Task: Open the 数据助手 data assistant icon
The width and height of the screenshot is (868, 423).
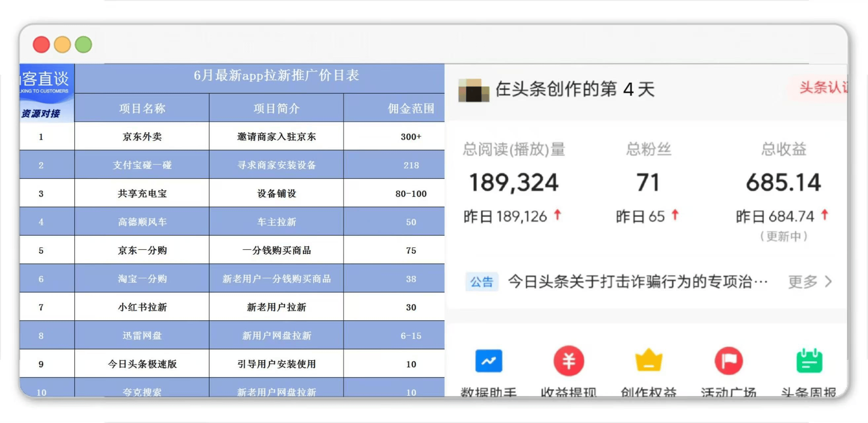Action: click(489, 361)
